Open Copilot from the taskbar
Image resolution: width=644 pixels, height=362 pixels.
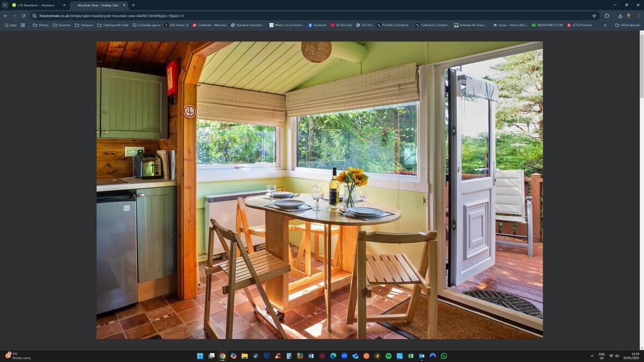pos(233,356)
